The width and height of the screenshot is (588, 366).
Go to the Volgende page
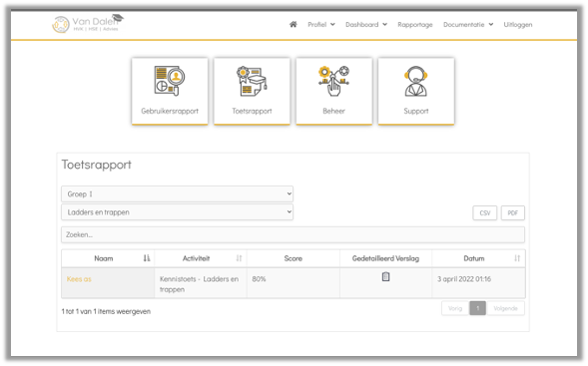(x=505, y=308)
